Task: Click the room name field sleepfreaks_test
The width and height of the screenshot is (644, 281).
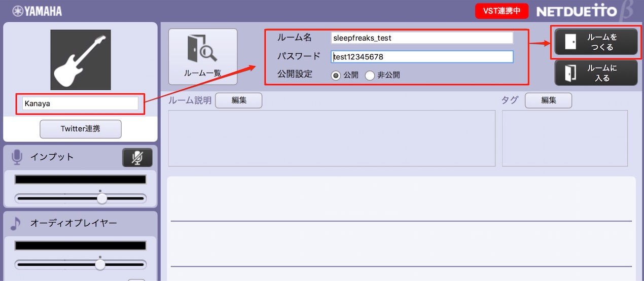Action: pyautogui.click(x=422, y=38)
